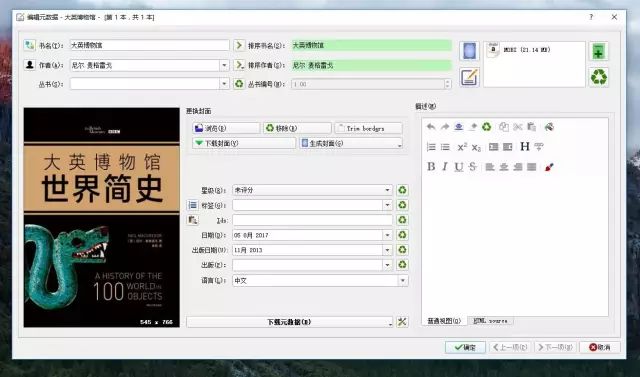Expand the series dropdown list
This screenshot has height=377, width=640.
(x=224, y=84)
